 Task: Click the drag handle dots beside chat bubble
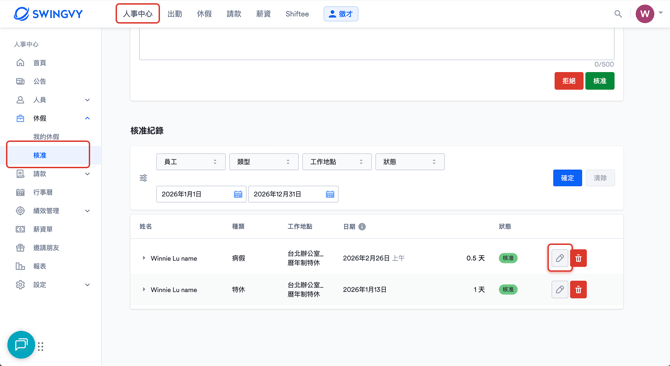coord(41,346)
